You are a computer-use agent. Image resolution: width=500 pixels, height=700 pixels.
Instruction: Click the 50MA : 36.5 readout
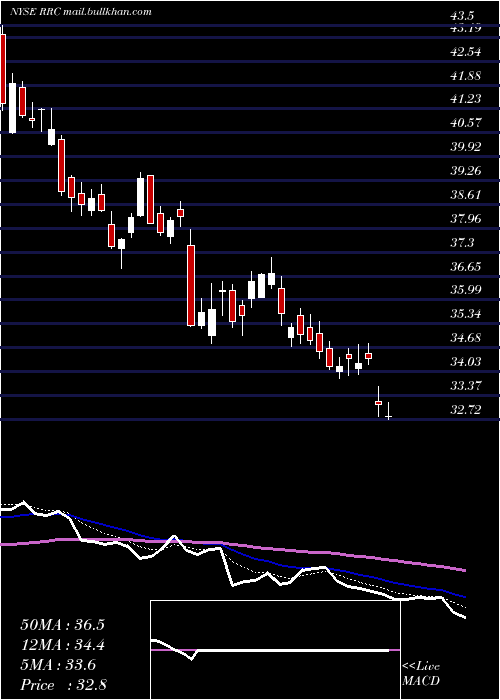click(62, 625)
